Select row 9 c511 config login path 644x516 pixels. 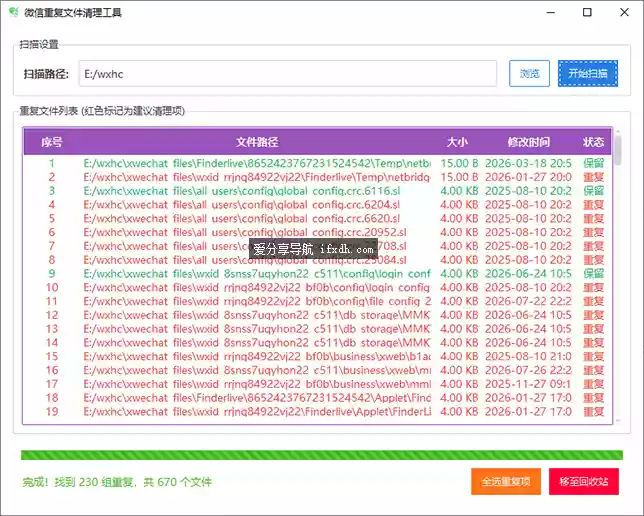[x=257, y=274]
